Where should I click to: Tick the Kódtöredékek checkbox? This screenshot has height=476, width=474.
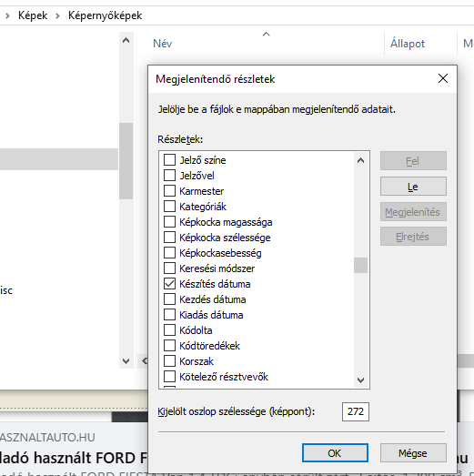[x=169, y=346]
